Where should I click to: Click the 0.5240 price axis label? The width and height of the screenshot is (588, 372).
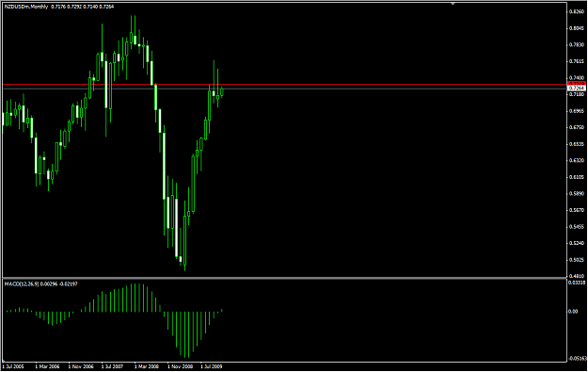click(577, 243)
